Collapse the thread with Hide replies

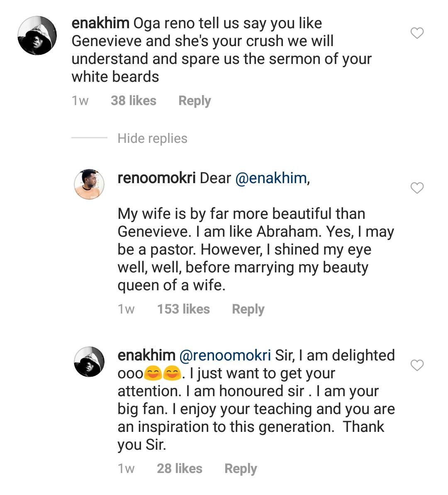tap(152, 138)
